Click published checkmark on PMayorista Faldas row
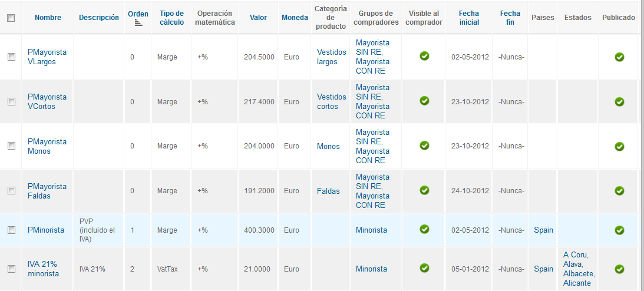The width and height of the screenshot is (644, 291). click(x=619, y=191)
